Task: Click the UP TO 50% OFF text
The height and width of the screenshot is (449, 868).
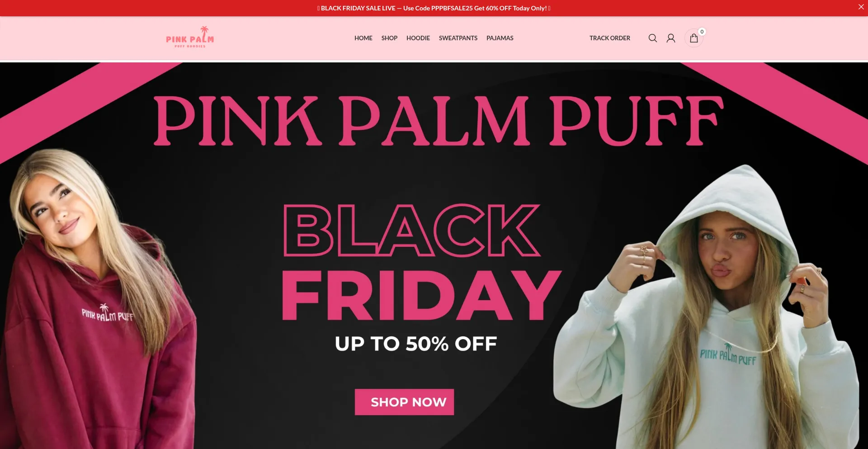Action: [416, 344]
